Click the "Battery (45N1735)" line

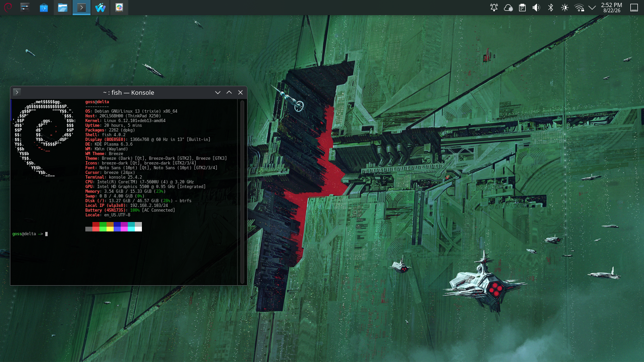(130, 210)
